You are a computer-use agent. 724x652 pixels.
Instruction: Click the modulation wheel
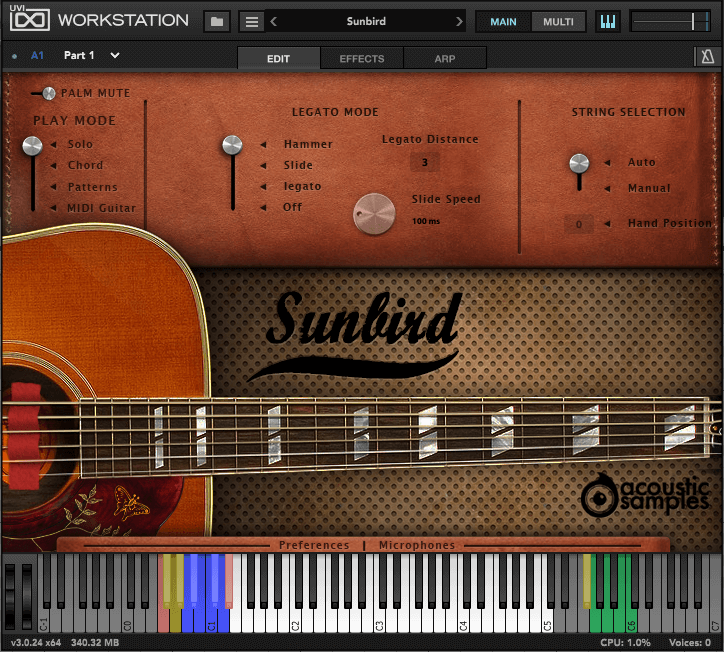[x=27, y=596]
